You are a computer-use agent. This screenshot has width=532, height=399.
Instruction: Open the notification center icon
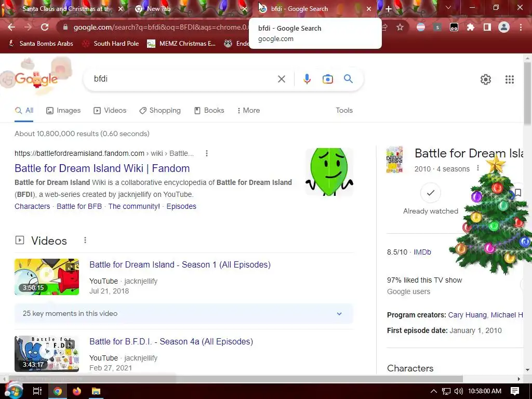point(515,391)
